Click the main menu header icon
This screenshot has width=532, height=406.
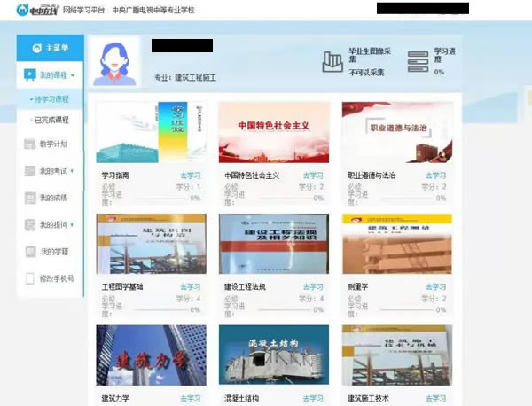tap(36, 48)
